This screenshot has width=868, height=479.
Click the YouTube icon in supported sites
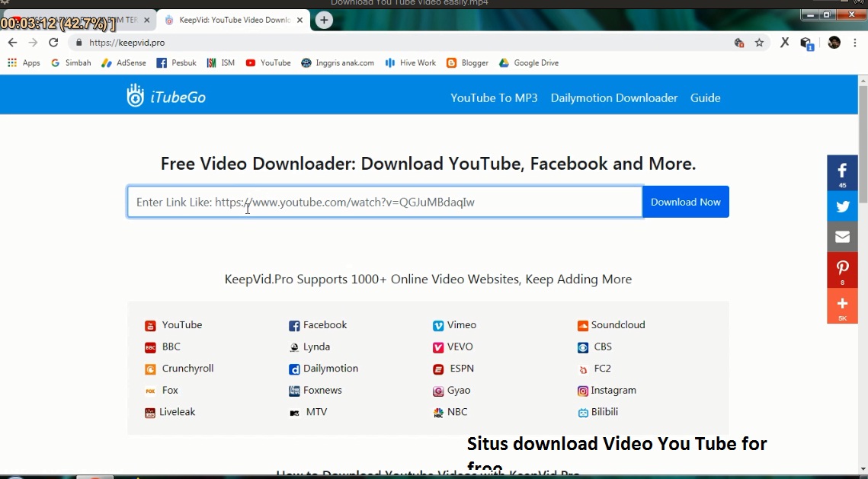tap(150, 326)
